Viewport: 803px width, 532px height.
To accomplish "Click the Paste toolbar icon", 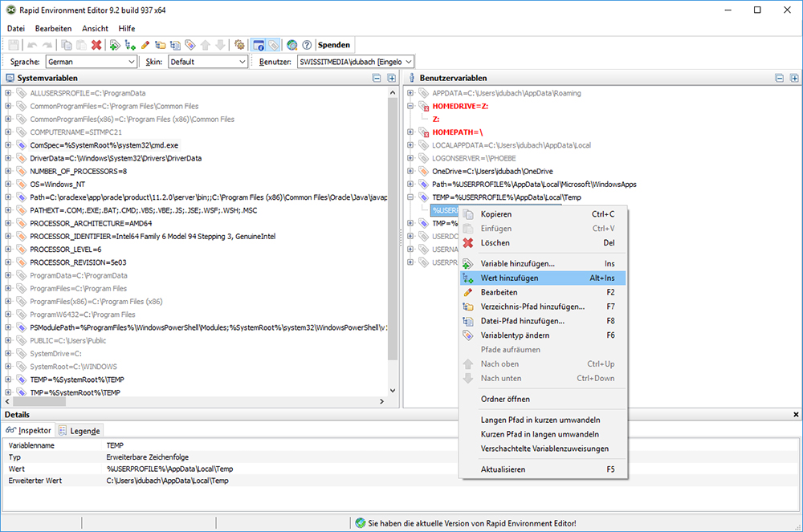I will click(x=81, y=45).
